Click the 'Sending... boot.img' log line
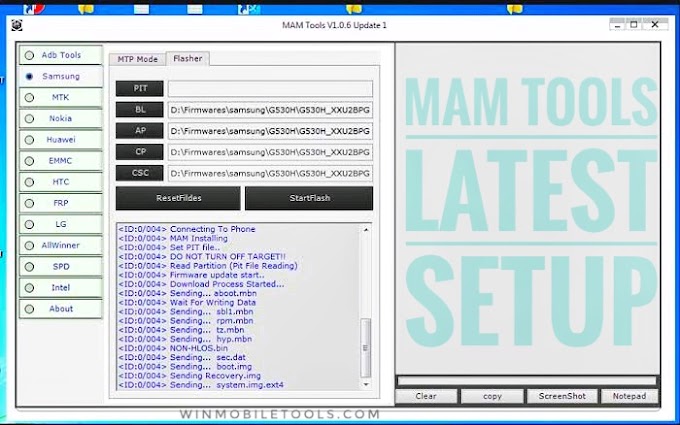The height and width of the screenshot is (425, 680). tap(185, 366)
